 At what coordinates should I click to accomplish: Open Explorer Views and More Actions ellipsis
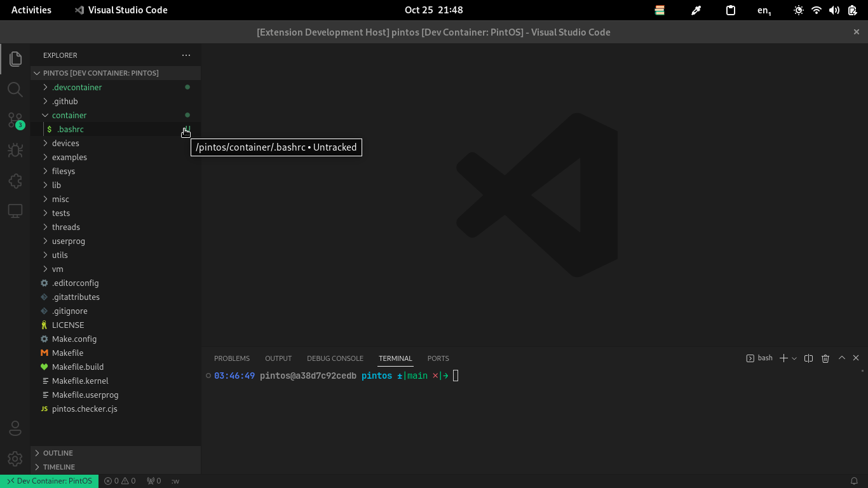pyautogui.click(x=186, y=55)
